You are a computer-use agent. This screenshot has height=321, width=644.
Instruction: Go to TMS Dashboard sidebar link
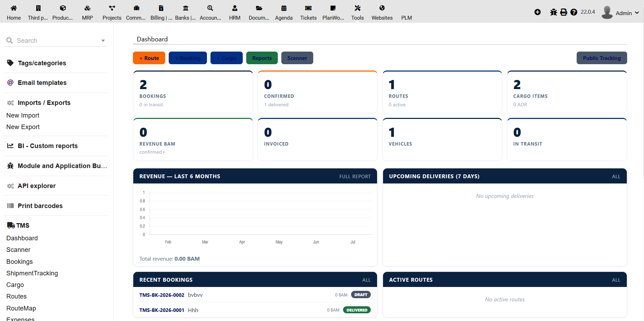click(x=22, y=238)
